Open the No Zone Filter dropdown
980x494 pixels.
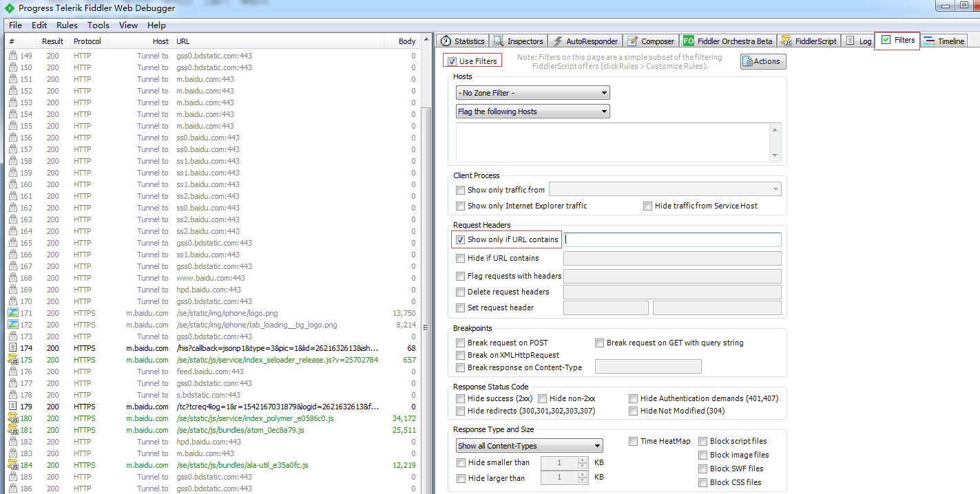tap(533, 93)
